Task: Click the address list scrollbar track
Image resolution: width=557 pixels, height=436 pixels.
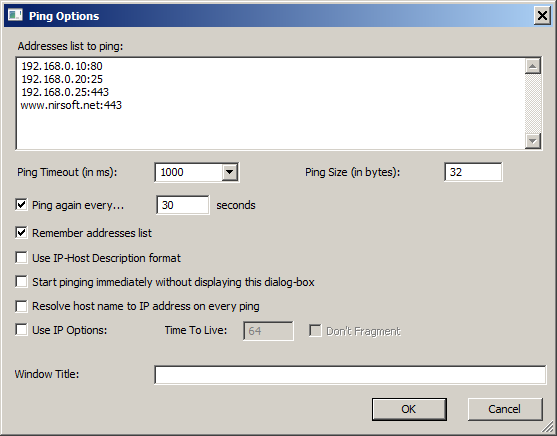Action: click(532, 103)
